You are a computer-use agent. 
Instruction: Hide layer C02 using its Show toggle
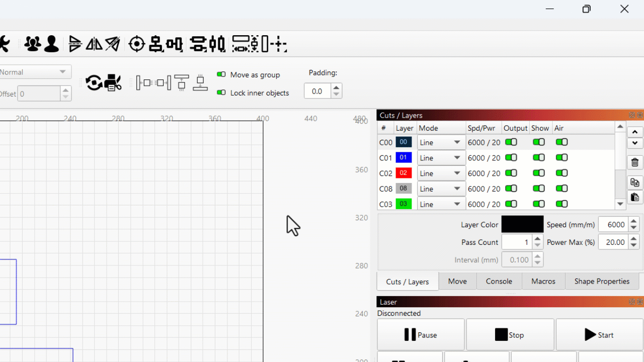[x=539, y=173]
